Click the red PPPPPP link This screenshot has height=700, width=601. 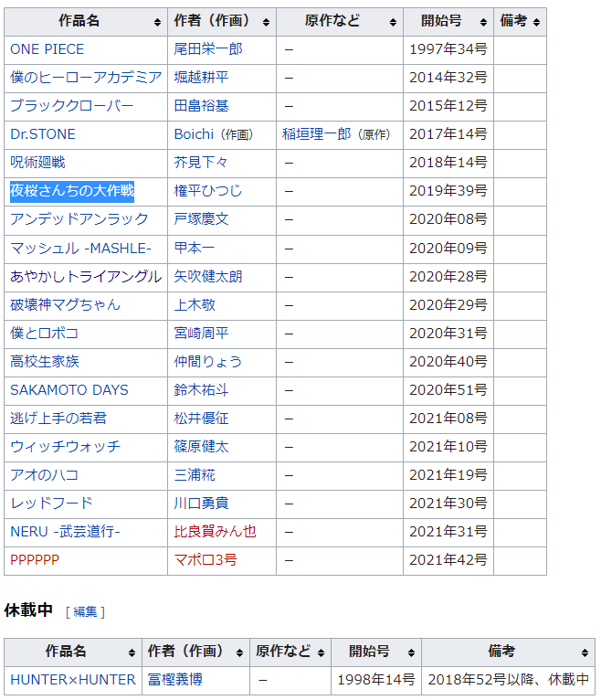pos(35,560)
